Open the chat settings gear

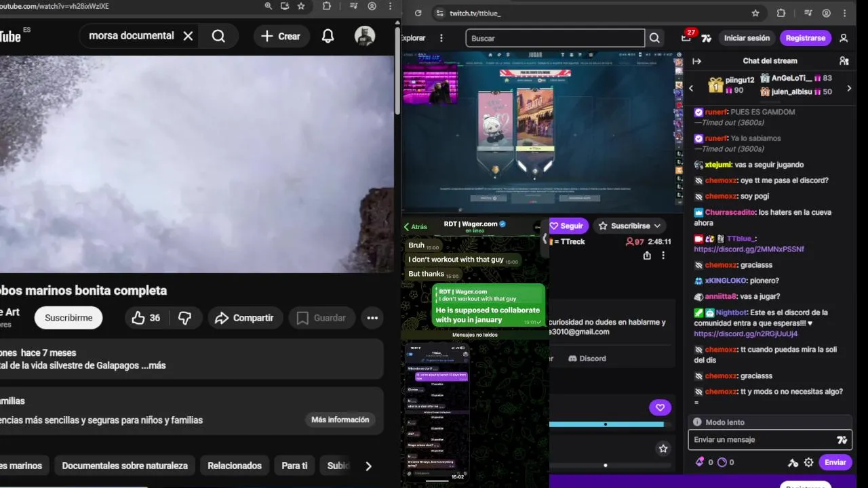tap(808, 462)
